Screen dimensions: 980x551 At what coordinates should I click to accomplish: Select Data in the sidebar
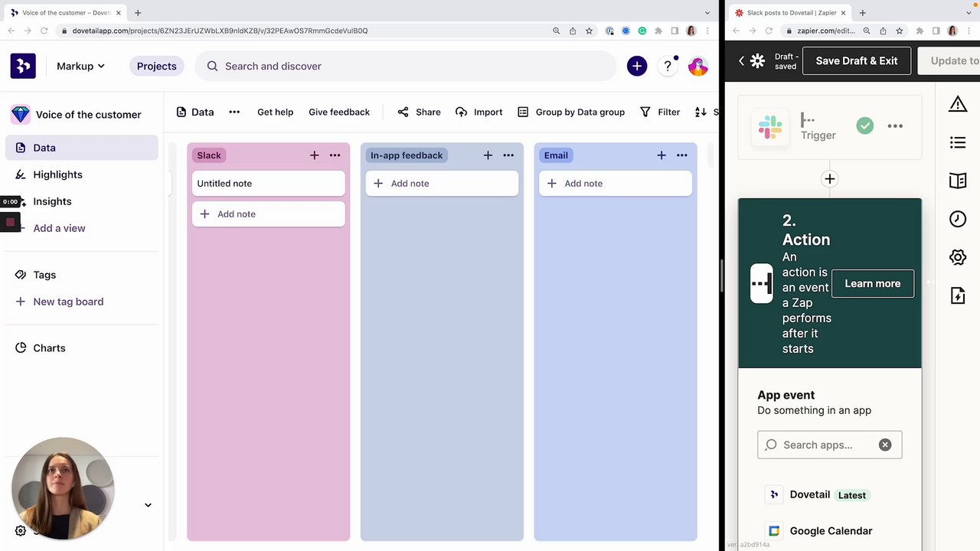(82, 148)
